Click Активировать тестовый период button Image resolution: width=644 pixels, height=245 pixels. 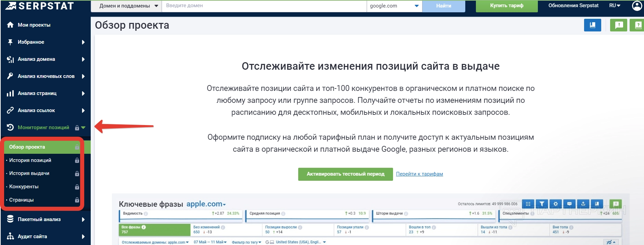tap(345, 174)
